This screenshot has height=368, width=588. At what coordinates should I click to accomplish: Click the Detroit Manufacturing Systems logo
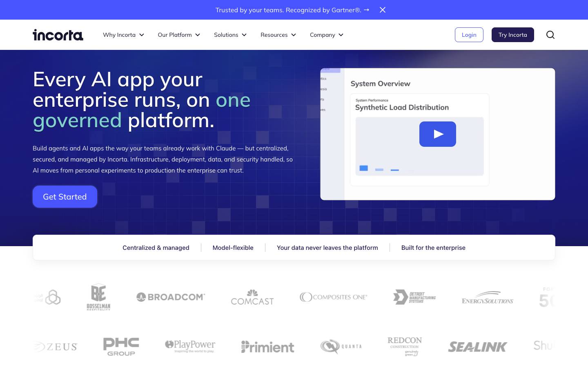point(414,297)
